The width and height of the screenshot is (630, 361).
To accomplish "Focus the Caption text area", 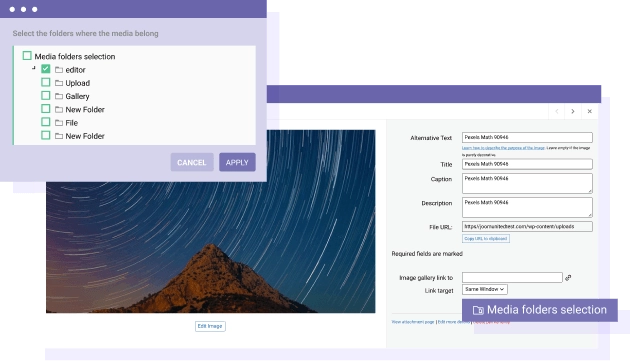I will (x=527, y=183).
